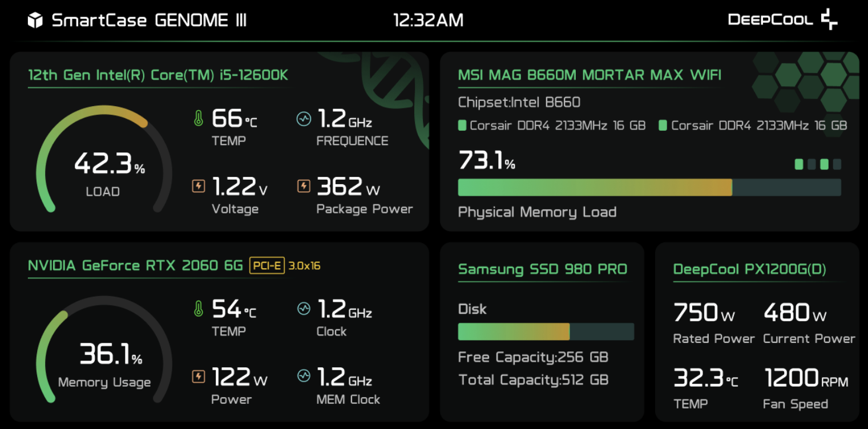Viewport: 868px width, 429px height.
Task: Click the 12:32AM clock in header
Action: coord(429,21)
